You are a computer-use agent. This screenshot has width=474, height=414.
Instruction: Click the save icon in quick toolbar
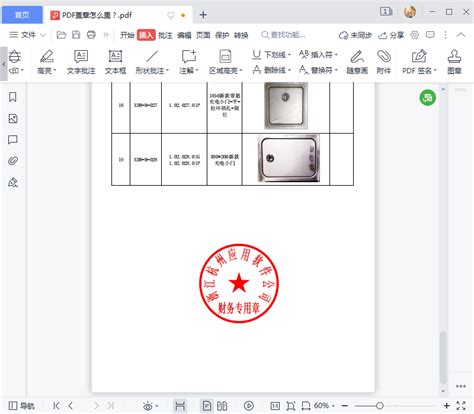pyautogui.click(x=76, y=35)
